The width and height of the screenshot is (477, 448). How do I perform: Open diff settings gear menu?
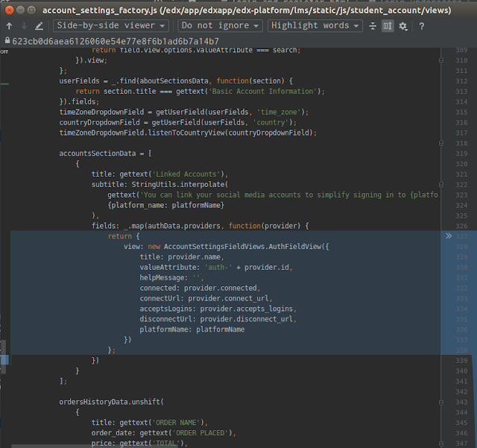point(403,26)
